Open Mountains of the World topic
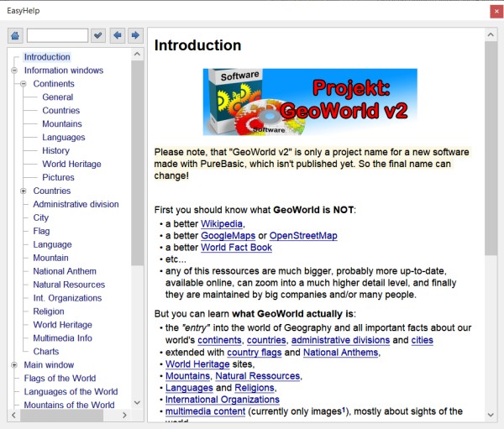Viewport: 504px width, 429px height. click(x=69, y=405)
